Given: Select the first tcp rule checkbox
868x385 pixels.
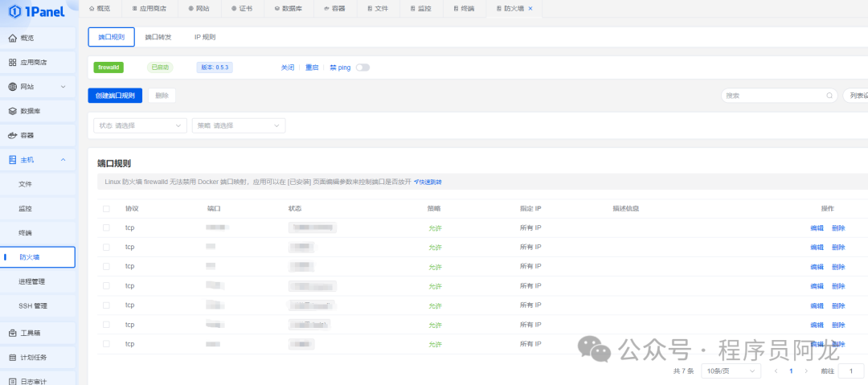Looking at the screenshot, I should click(106, 228).
